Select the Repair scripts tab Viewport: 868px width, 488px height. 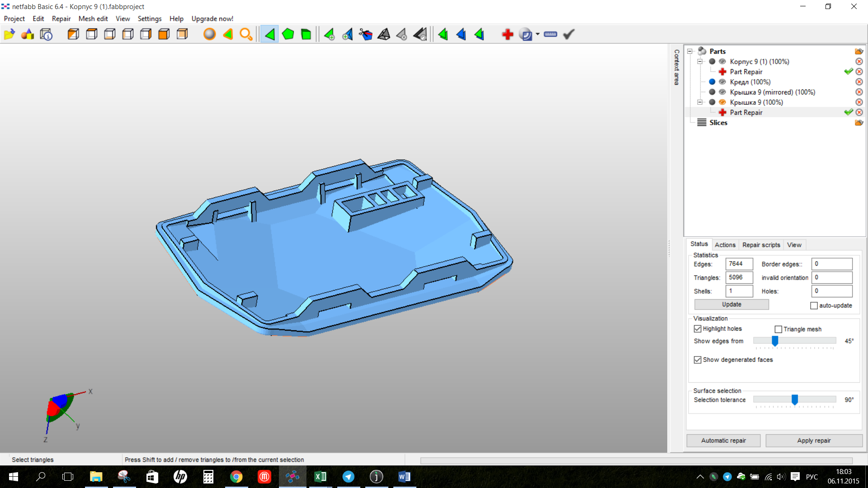[761, 245]
